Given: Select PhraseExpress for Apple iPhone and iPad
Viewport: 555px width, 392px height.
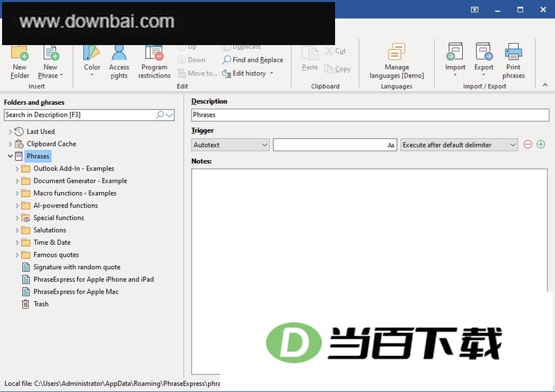Looking at the screenshot, I should click(x=94, y=280).
